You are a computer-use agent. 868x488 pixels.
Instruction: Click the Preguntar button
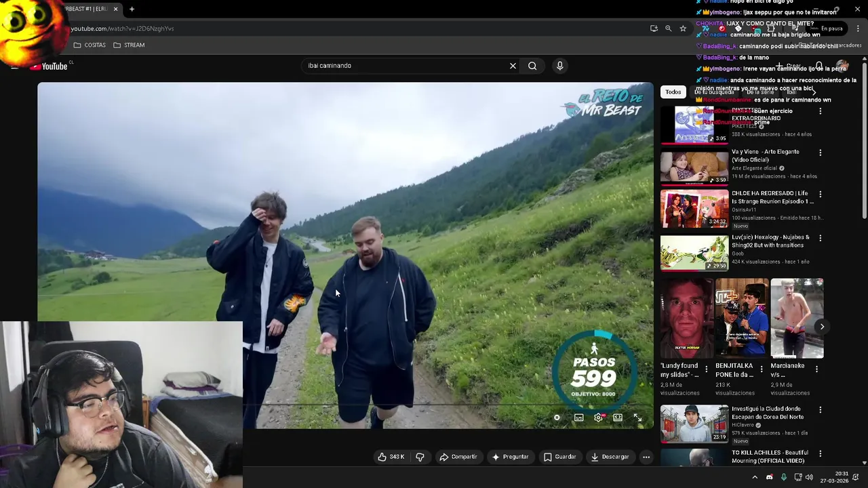(510, 457)
